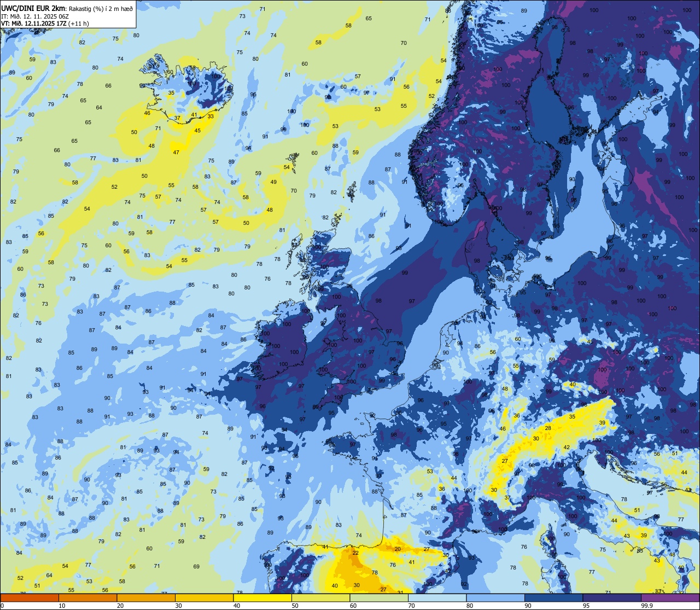Viewport: 700px width, 610px height.
Task: Click the legend tick label 30 below the colorbar
Action: point(178,606)
